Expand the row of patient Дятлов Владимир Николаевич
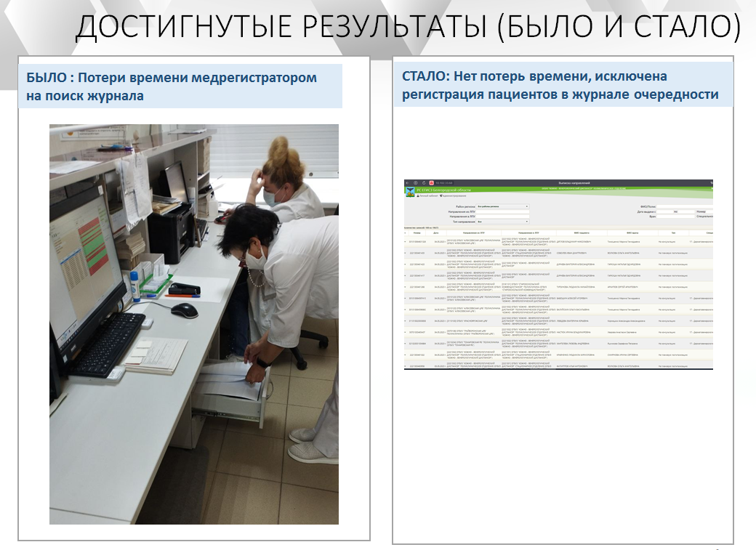The height and width of the screenshot is (550, 756). [405, 241]
